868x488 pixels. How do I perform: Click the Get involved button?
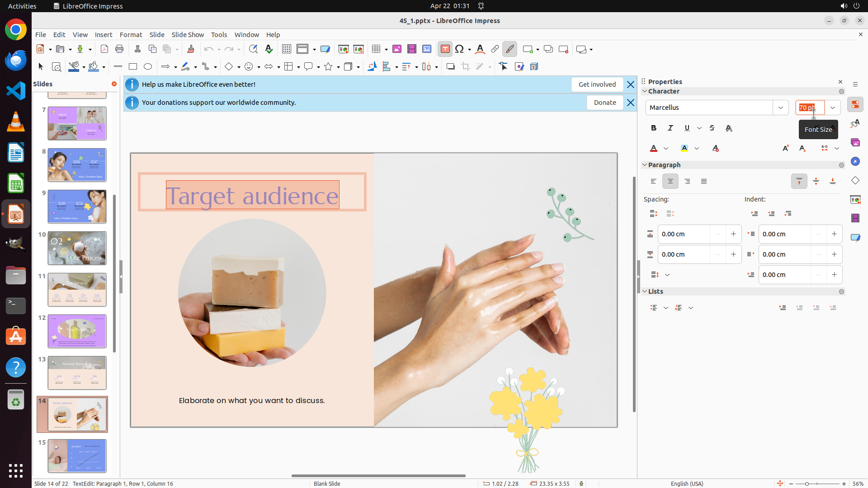point(597,84)
